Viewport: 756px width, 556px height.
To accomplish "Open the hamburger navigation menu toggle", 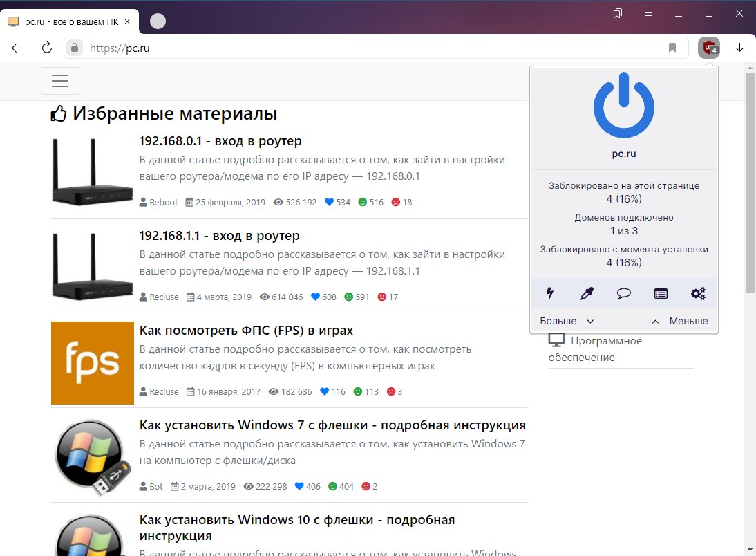I will (60, 81).
